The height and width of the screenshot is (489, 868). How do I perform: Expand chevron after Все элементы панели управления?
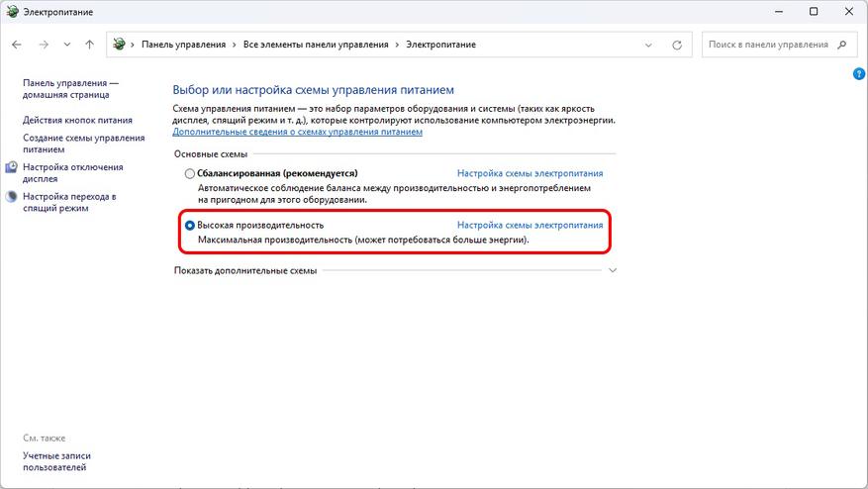tap(397, 45)
